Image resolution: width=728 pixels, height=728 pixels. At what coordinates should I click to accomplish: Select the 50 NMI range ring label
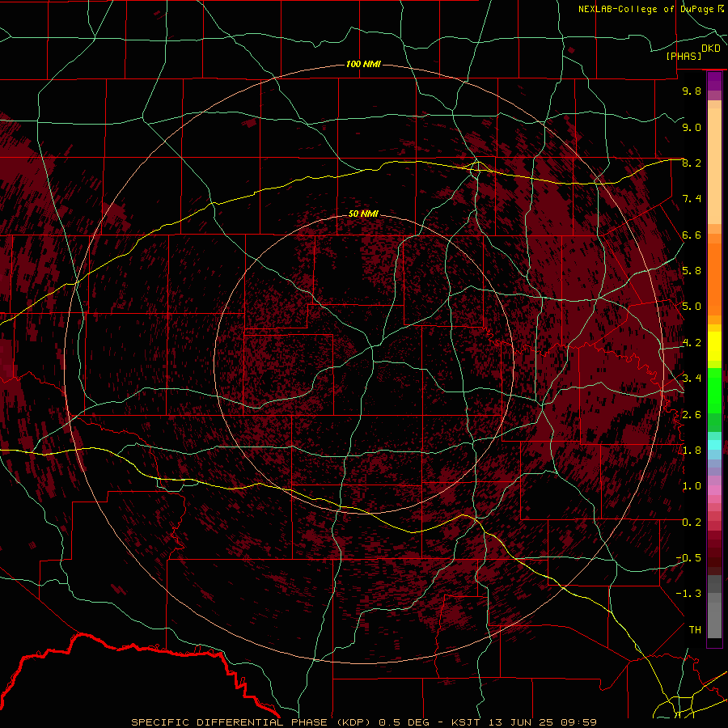tap(363, 214)
